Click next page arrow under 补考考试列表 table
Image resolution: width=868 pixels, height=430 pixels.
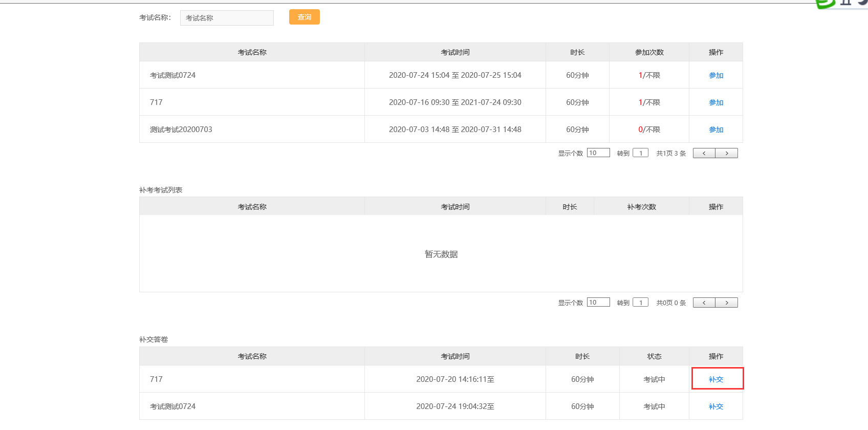pos(726,303)
